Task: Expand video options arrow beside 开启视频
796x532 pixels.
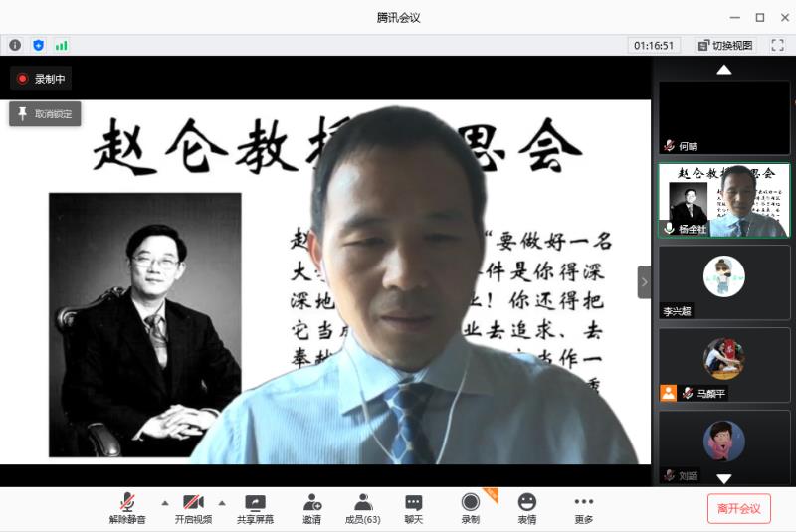Action: coord(222,502)
